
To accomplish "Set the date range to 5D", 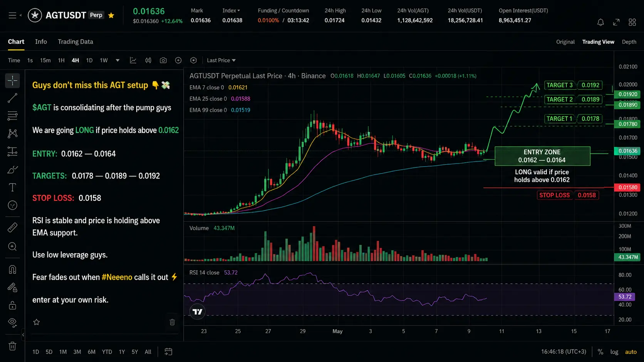I will [49, 352].
